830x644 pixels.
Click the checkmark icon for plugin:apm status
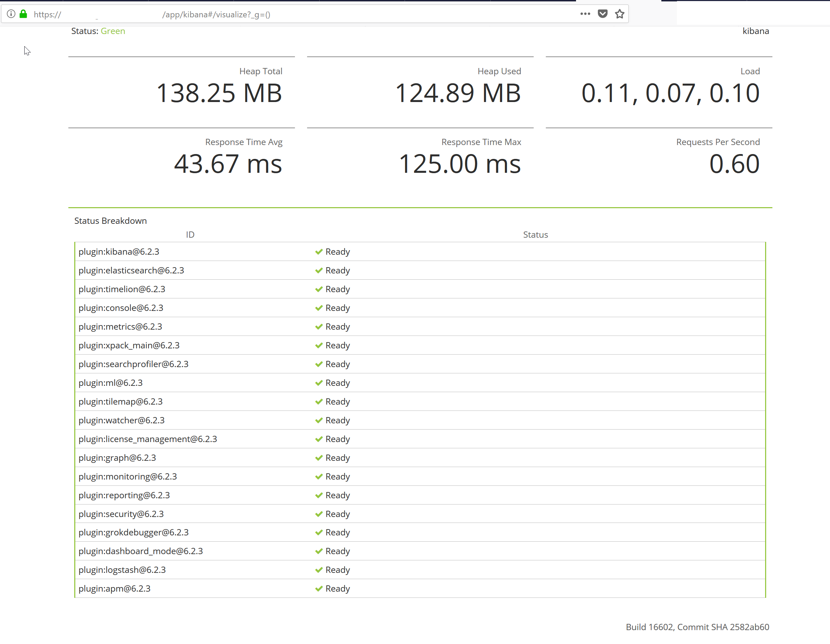click(319, 588)
